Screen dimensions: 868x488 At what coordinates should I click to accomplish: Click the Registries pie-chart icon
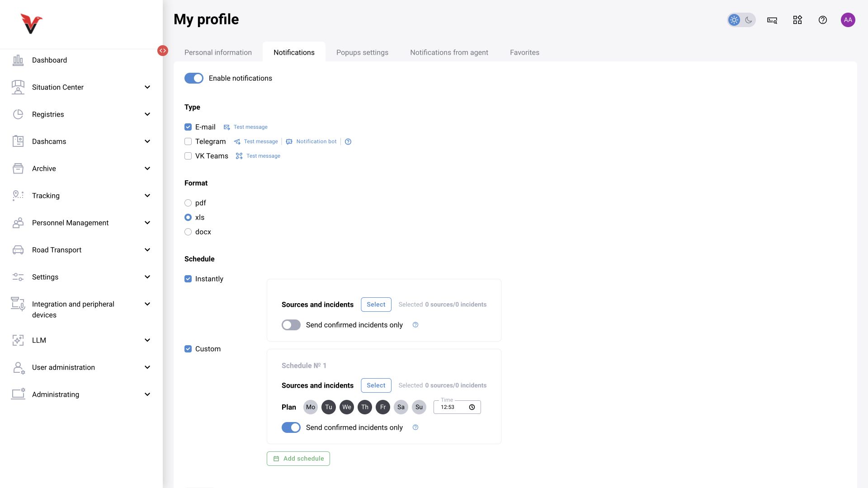click(x=18, y=114)
